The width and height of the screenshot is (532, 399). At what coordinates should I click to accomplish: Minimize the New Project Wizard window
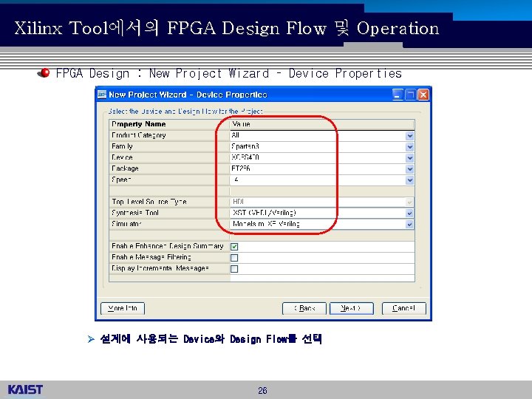click(x=398, y=95)
